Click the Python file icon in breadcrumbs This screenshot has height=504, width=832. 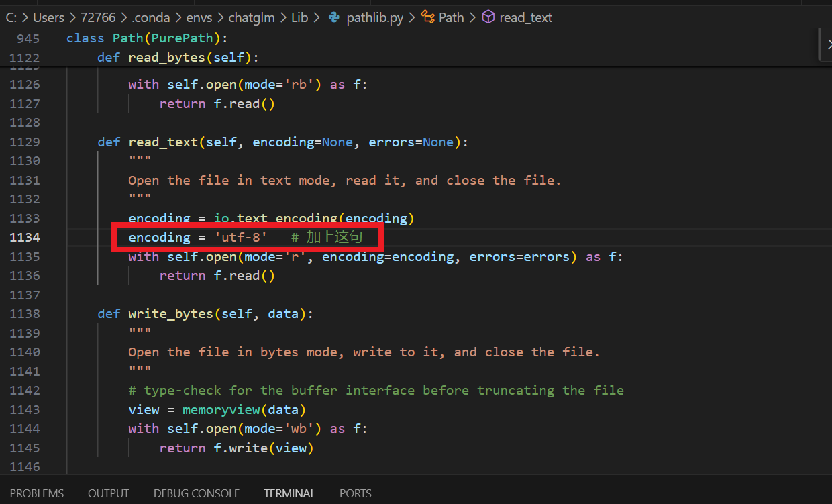[x=333, y=18]
